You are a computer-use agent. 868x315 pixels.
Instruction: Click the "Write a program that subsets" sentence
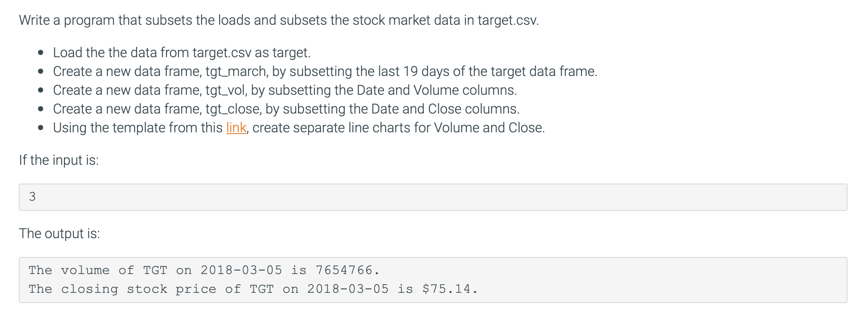click(279, 20)
